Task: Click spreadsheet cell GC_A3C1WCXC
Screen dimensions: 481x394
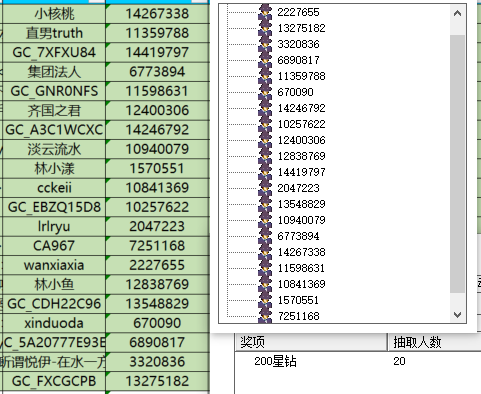Action: click(54, 130)
